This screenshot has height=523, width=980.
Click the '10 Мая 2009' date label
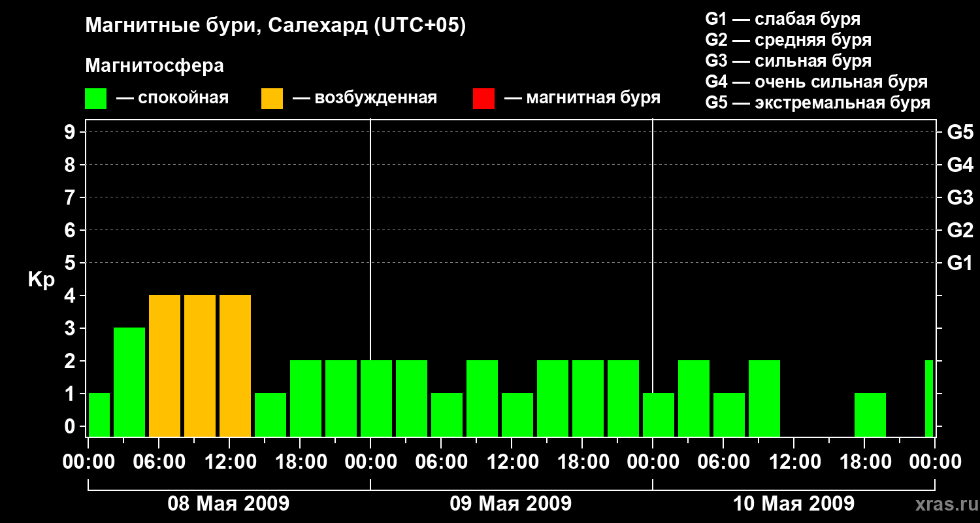tap(793, 503)
